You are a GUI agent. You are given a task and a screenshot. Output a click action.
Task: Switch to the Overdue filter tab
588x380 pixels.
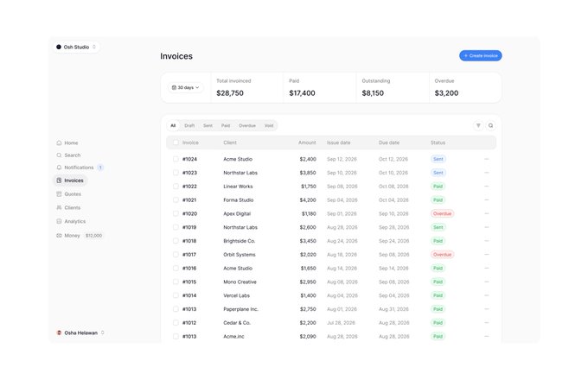click(x=247, y=125)
